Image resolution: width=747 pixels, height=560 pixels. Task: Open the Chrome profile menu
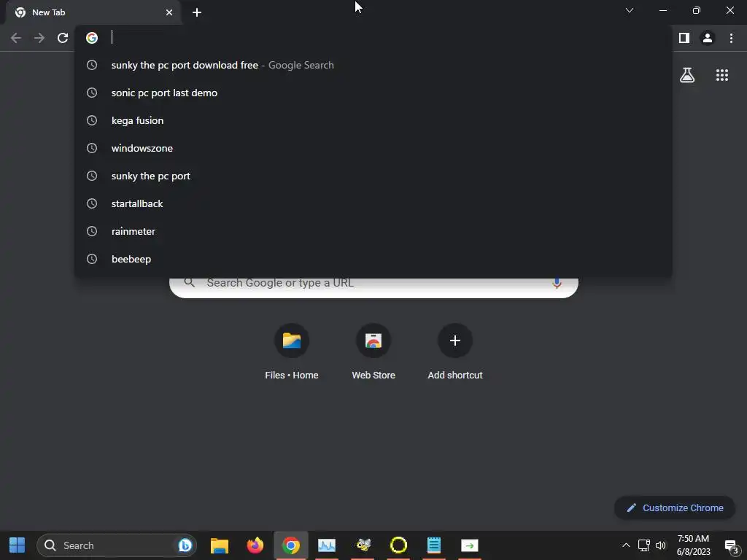(708, 38)
